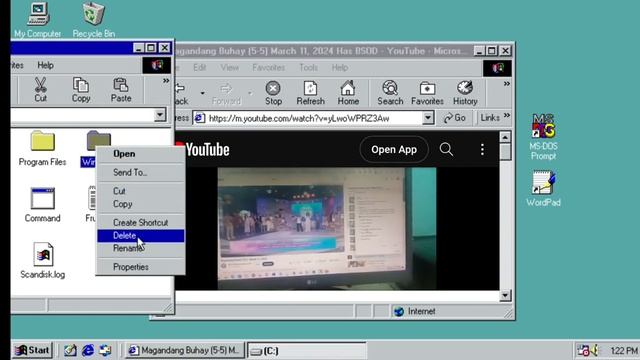Open the Back button history dropdown arrow
640x360 pixels.
pos(202,93)
